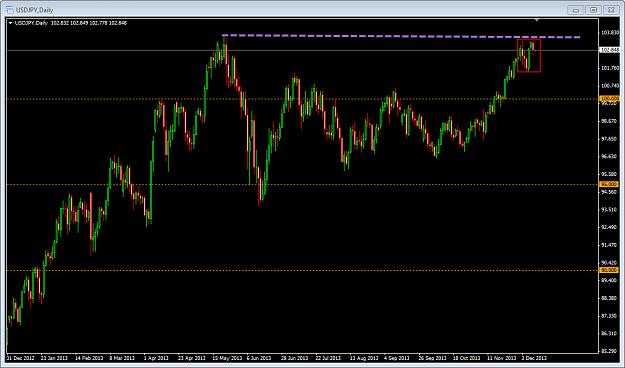Image resolution: width=625 pixels, height=368 pixels.
Task: Click the orange 100.000 level price tag
Action: (x=609, y=98)
